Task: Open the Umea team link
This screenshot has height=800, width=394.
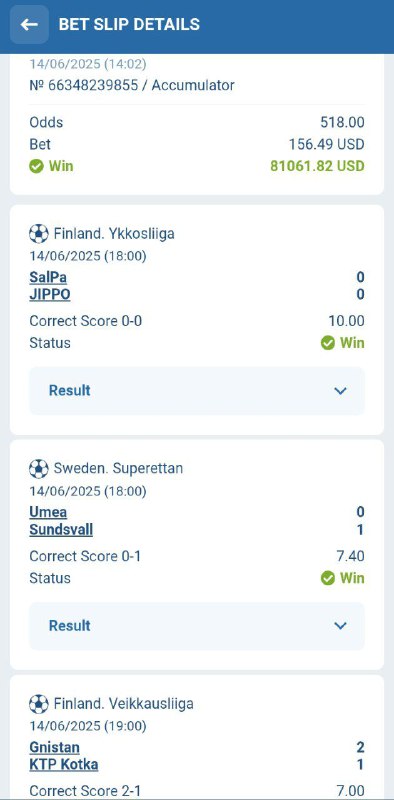Action: pos(48,512)
